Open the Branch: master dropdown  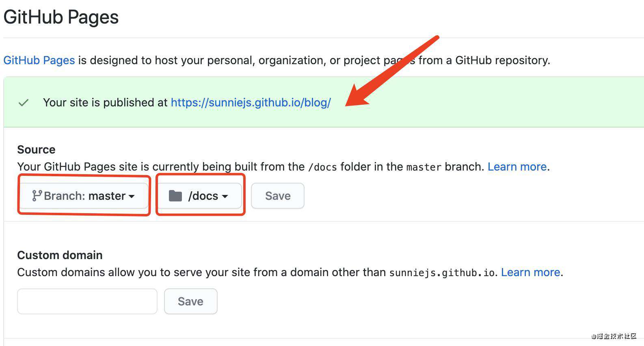tap(84, 196)
